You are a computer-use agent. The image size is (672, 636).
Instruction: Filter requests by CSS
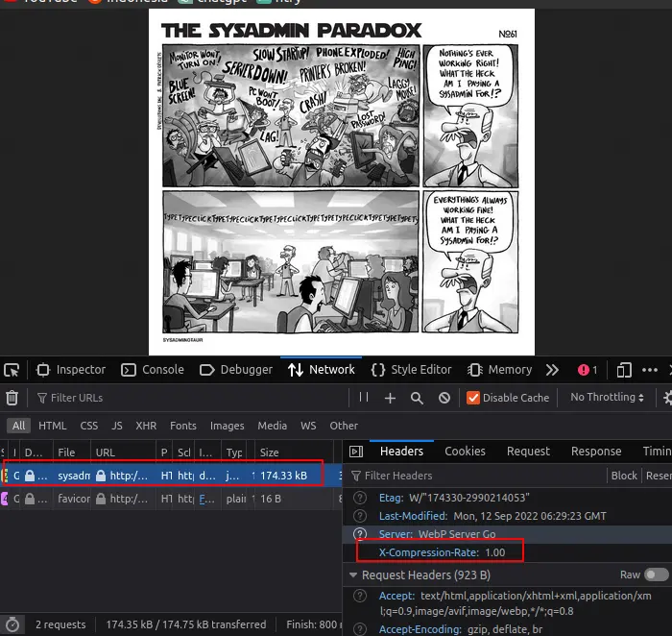coord(88,426)
